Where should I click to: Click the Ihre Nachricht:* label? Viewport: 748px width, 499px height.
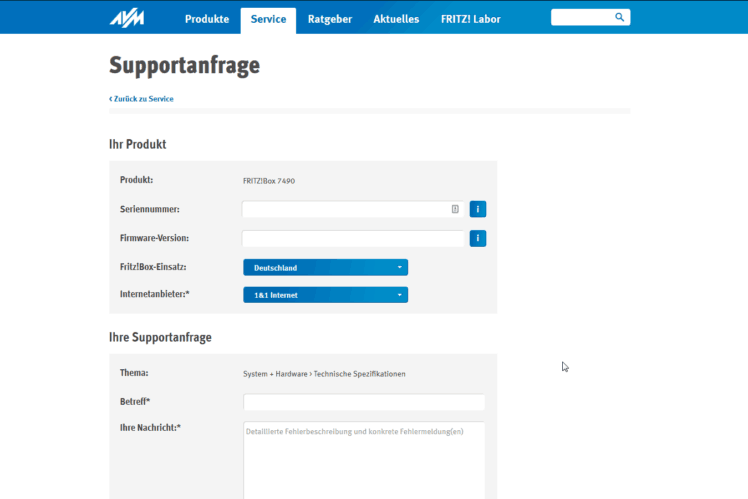click(x=150, y=427)
